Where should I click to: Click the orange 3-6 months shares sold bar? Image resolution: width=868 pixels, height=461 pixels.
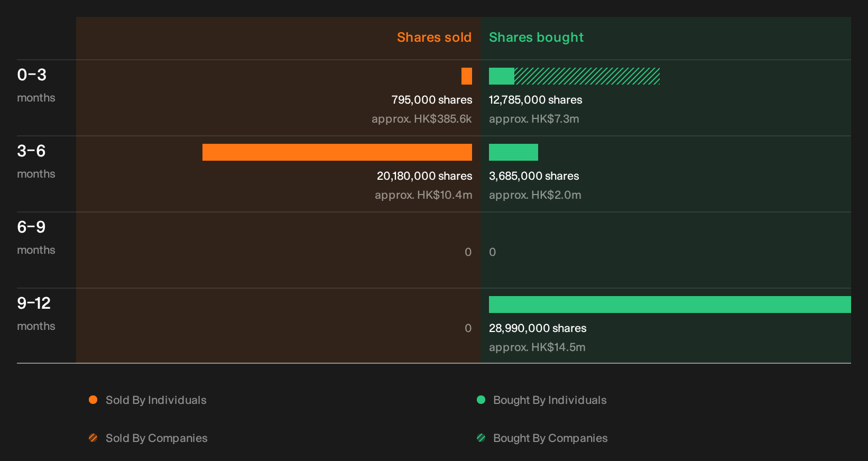[x=337, y=152]
